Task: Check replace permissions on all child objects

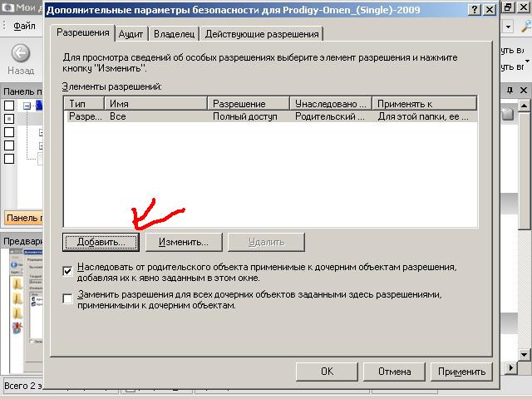Action: (68, 299)
